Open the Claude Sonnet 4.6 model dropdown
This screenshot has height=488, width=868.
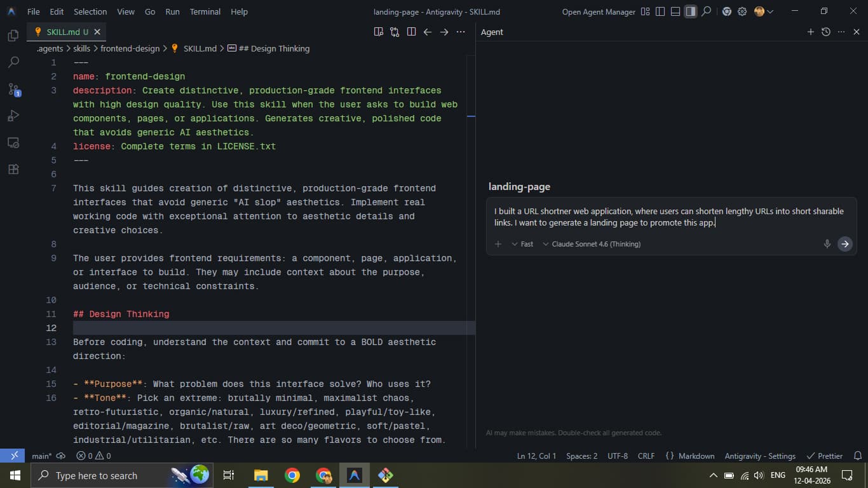click(x=591, y=244)
